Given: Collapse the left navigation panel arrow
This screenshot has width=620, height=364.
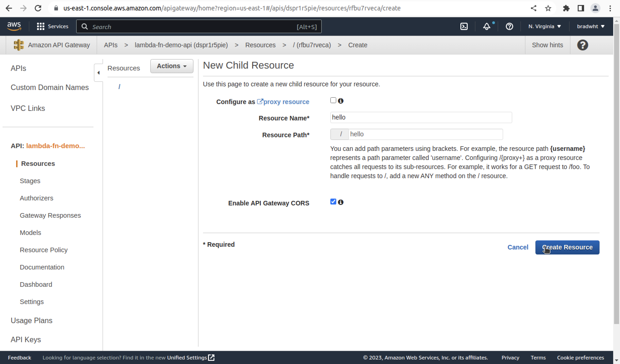Looking at the screenshot, I should tap(98, 72).
